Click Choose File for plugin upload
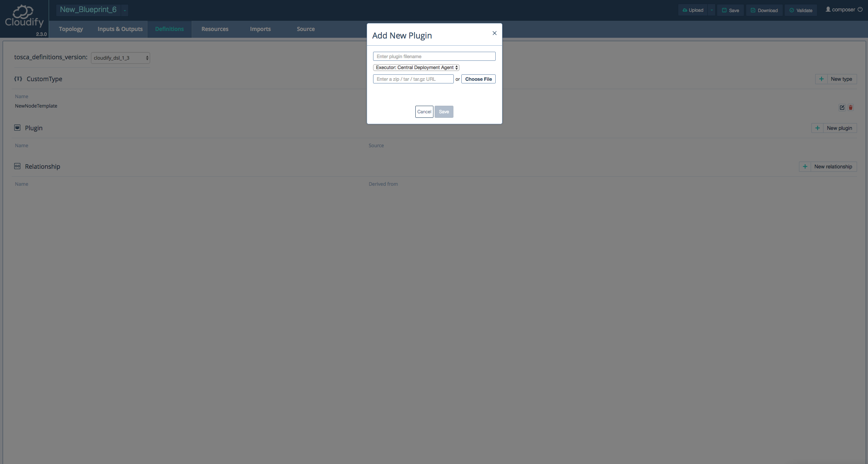This screenshot has width=868, height=464. pyautogui.click(x=479, y=79)
